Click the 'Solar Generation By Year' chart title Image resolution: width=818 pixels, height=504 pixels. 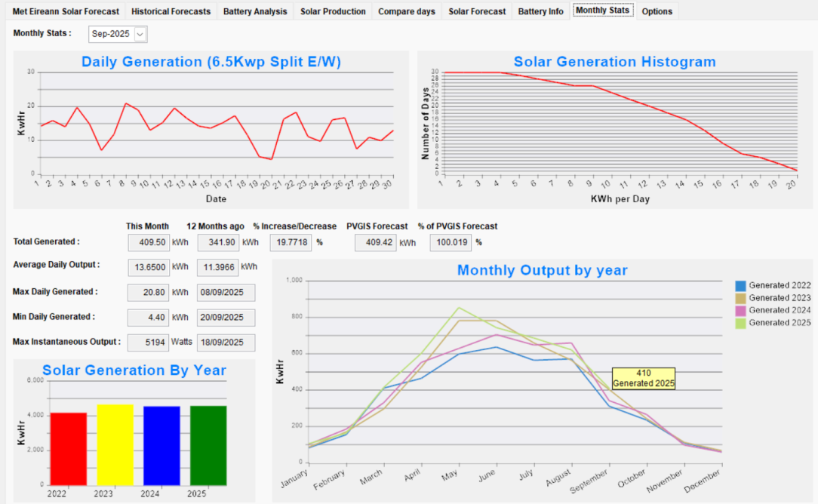[x=134, y=370]
